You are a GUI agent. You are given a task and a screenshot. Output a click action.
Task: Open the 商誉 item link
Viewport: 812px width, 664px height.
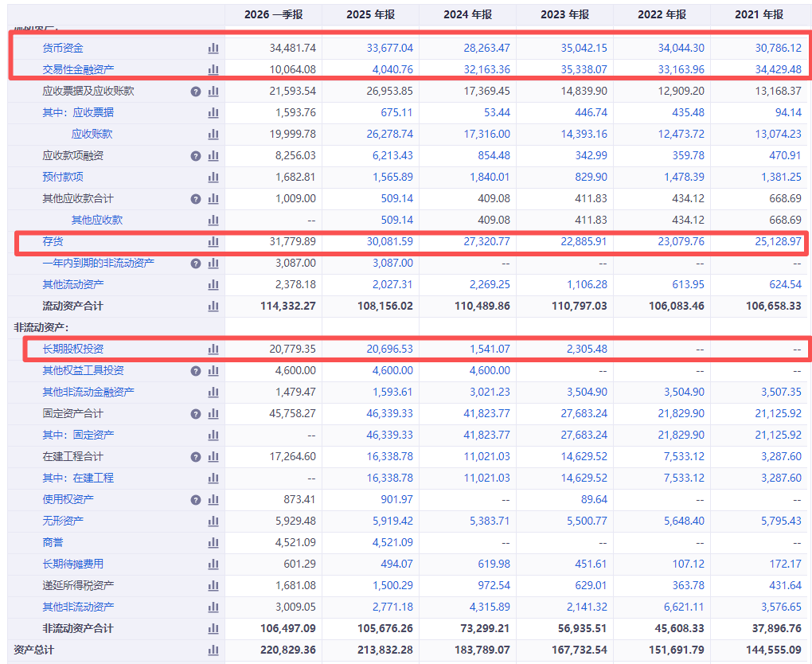tap(53, 542)
